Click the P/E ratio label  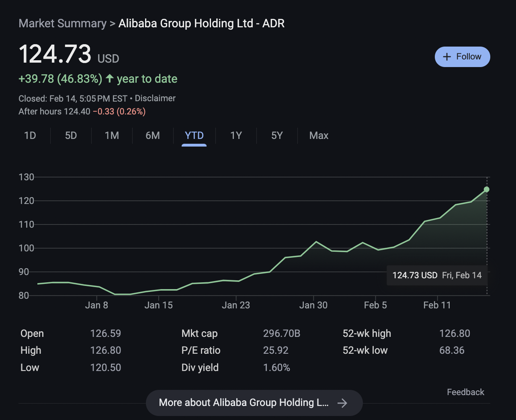point(201,350)
